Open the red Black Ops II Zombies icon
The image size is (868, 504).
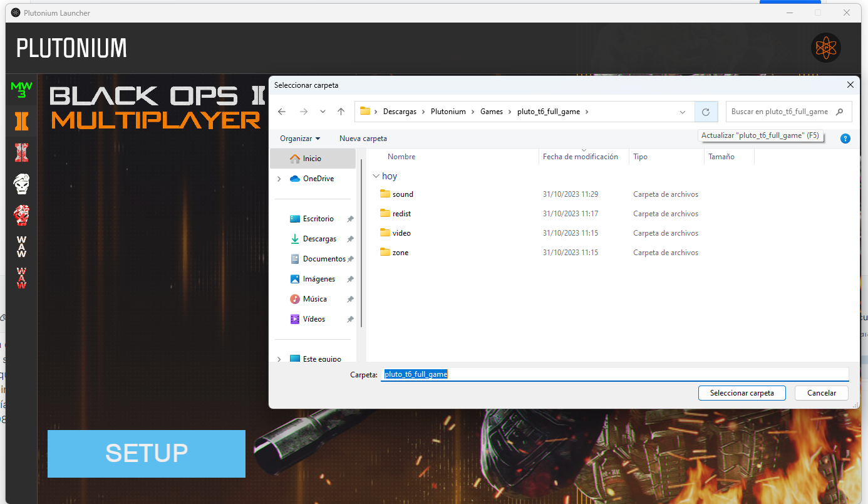tap(21, 152)
